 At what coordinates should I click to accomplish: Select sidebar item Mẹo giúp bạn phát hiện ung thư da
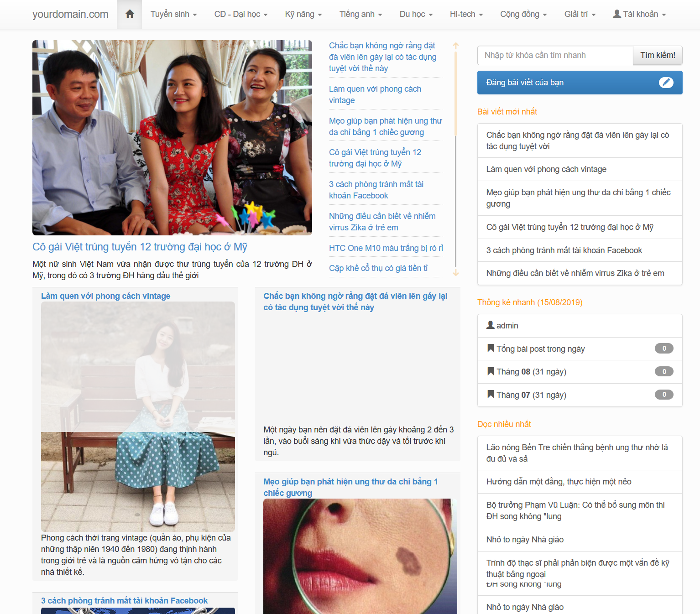pos(580,198)
